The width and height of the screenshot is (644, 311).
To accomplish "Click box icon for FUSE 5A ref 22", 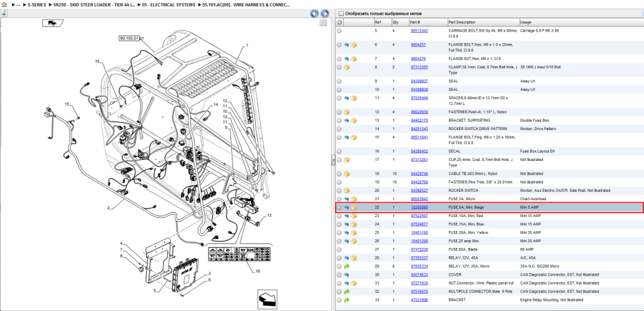I will (354, 207).
